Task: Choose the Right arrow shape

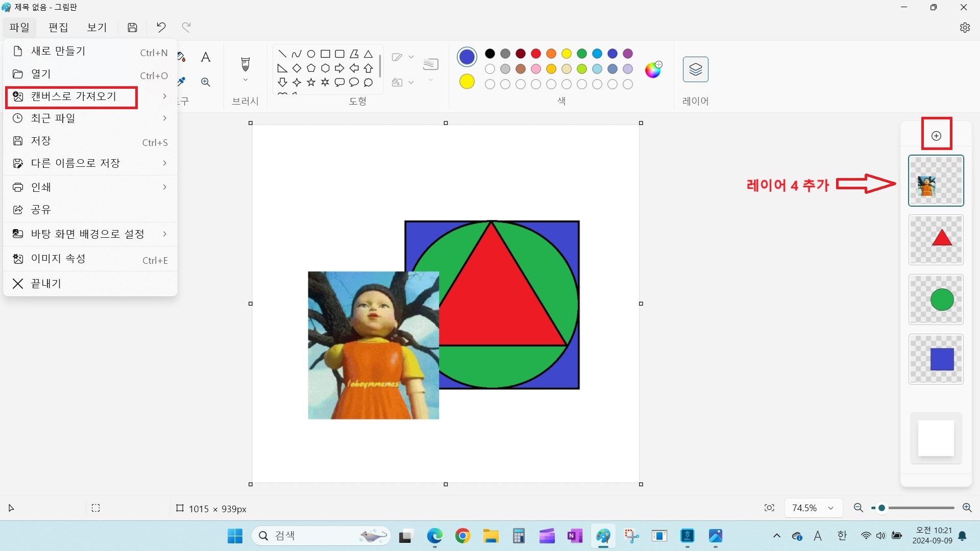Action: click(339, 68)
